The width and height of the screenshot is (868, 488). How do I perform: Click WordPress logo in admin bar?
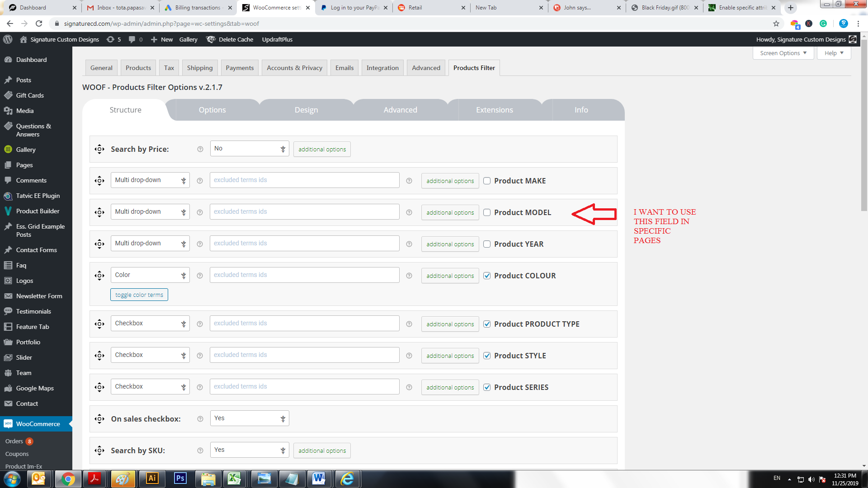click(x=8, y=39)
